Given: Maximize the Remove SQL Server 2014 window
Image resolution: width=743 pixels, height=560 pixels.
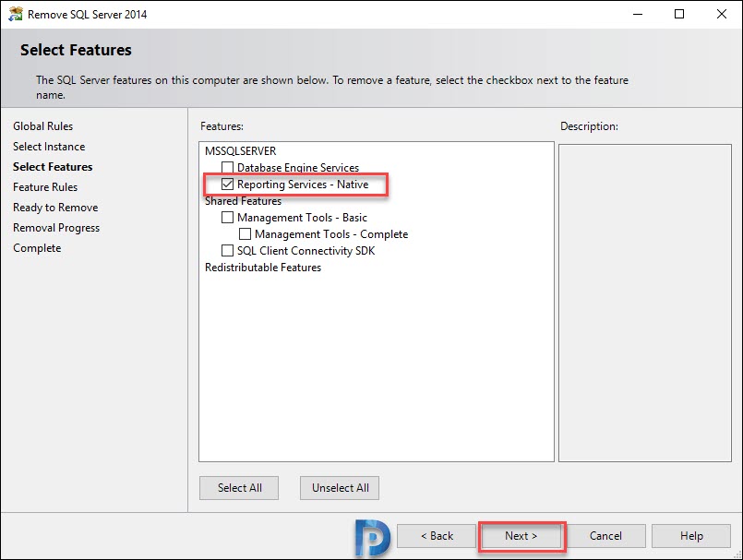Looking at the screenshot, I should click(679, 14).
